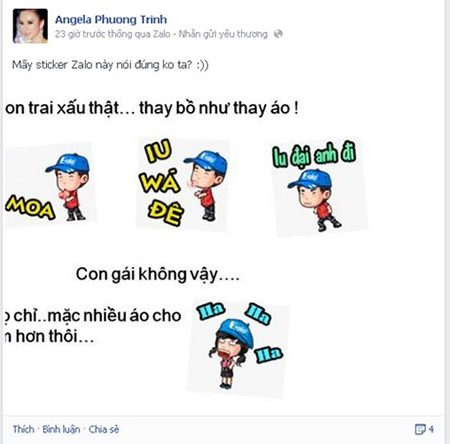
Task: Click the caption "Mấy sticker Zalo này nói đúng"
Action: coord(86,65)
